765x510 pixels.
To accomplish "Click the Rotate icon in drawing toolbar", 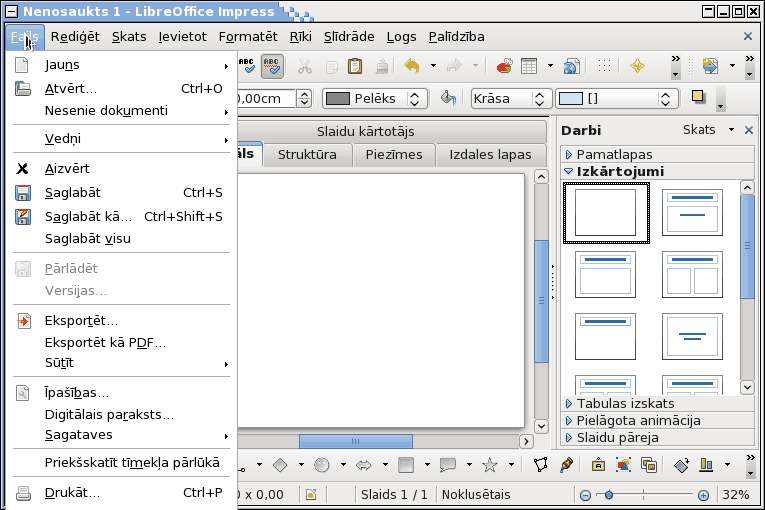I will (682, 465).
